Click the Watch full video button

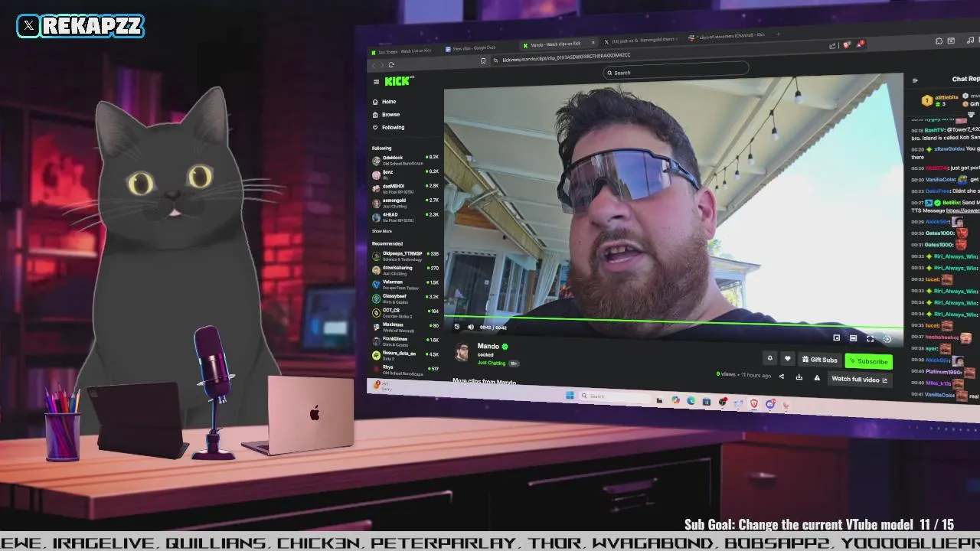pos(859,380)
